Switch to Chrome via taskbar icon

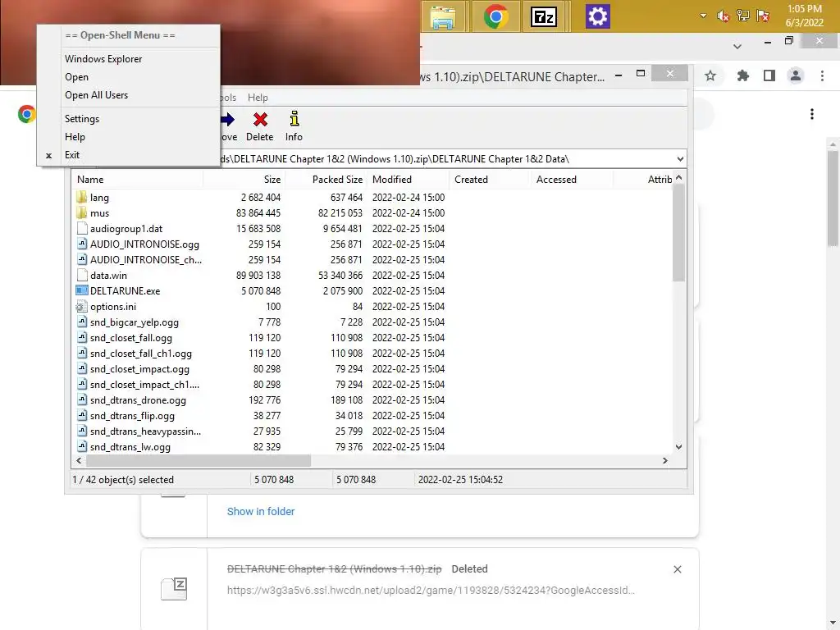click(495, 16)
